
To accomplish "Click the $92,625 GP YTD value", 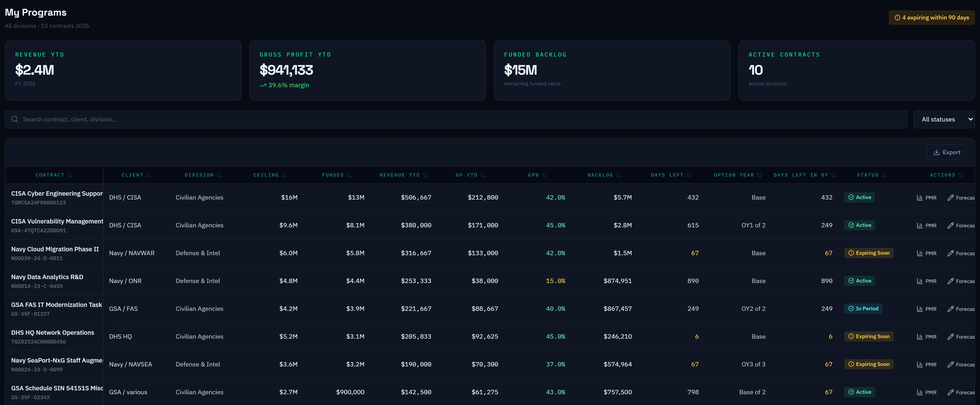I will point(485,336).
